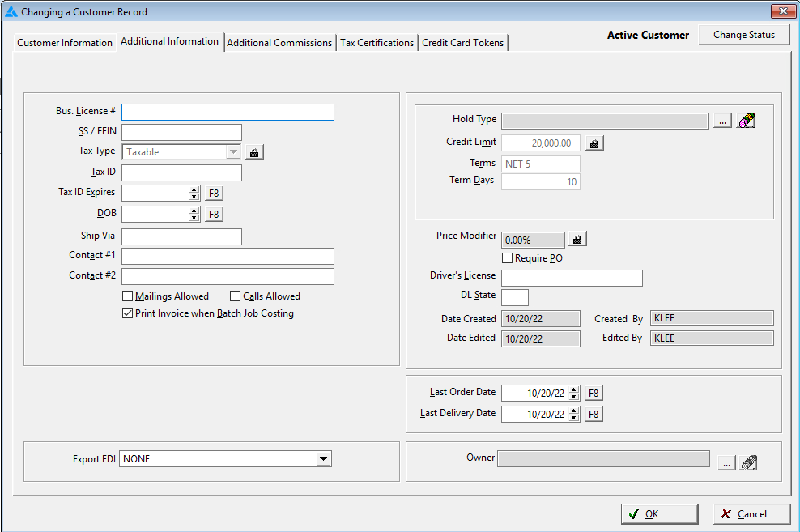Click F8 button beside Last Delivery Date

pyautogui.click(x=594, y=414)
